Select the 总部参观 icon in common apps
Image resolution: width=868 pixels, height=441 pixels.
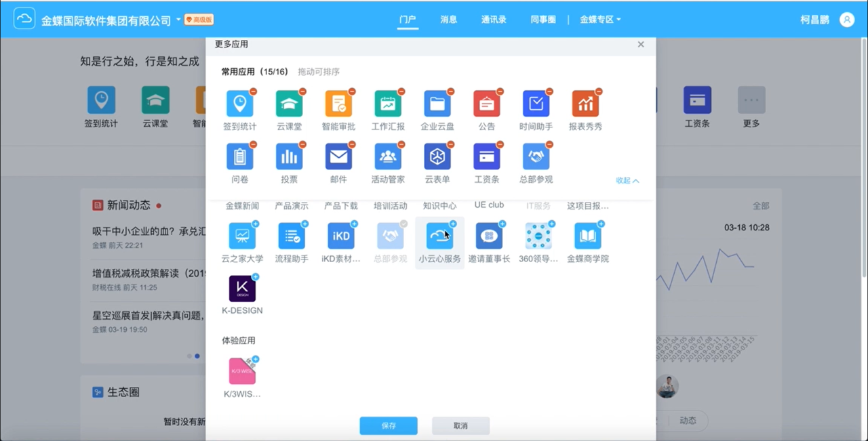536,156
